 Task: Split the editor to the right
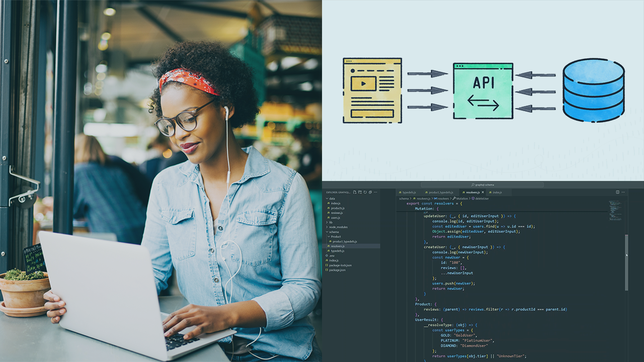[x=617, y=192]
